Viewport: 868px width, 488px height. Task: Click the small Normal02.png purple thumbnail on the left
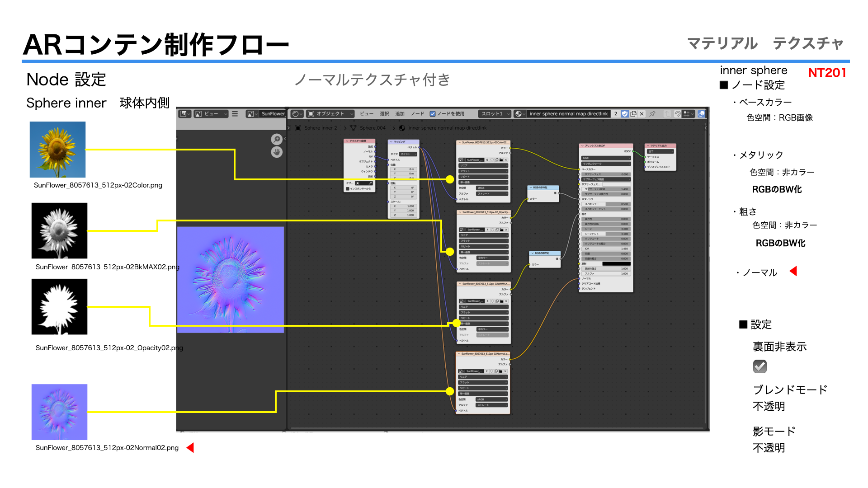(59, 412)
